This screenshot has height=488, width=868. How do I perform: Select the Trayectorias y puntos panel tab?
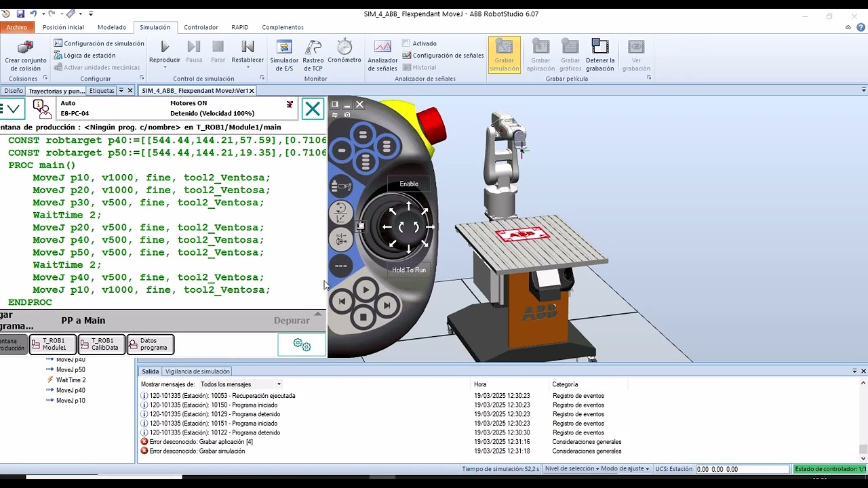[x=56, y=90]
